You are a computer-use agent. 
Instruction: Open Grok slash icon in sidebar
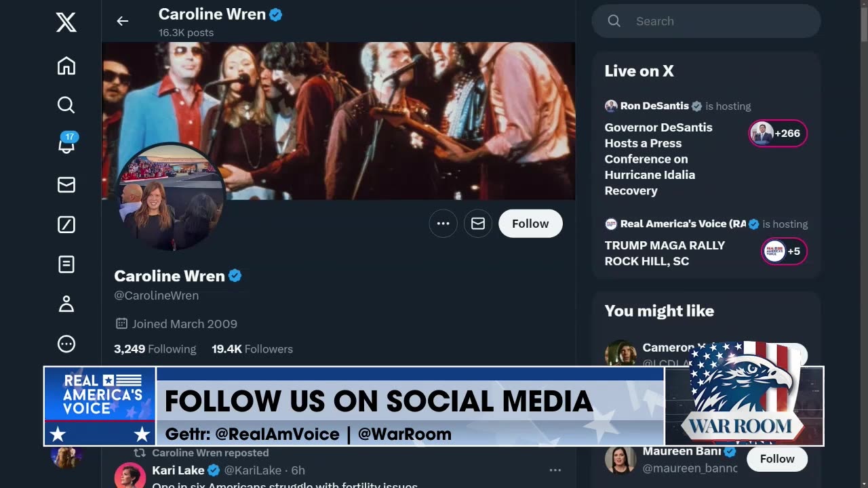(x=66, y=224)
